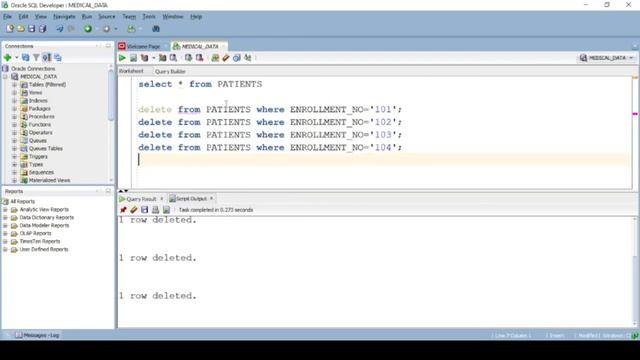Image resolution: width=640 pixels, height=360 pixels.
Task: Expand the Triggers tree node
Action: click(14, 156)
